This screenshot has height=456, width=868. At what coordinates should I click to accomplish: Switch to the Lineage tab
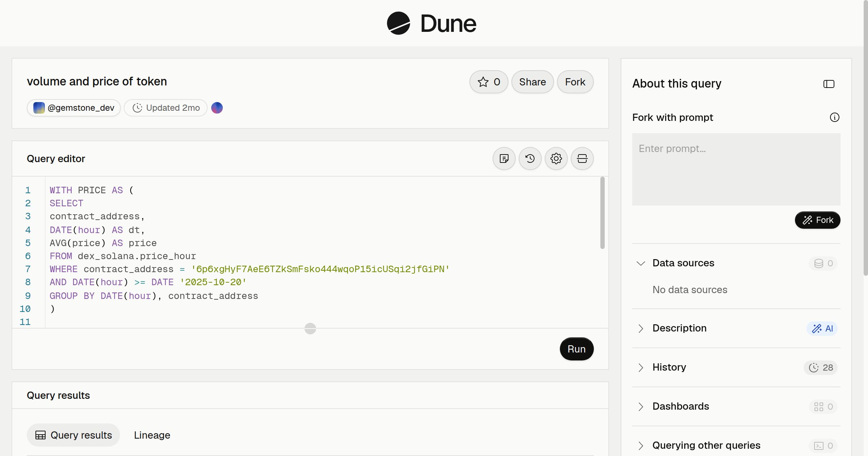(152, 435)
